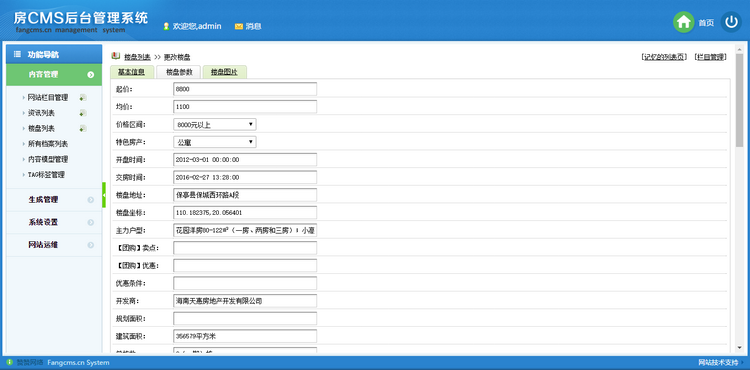750x370 pixels.
Task: Open the 价格区间 dropdown
Action: [215, 124]
